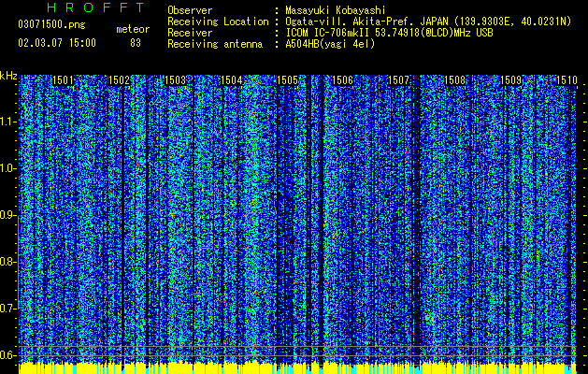Click the 1503 time marker
588x374 pixels.
pos(175,80)
